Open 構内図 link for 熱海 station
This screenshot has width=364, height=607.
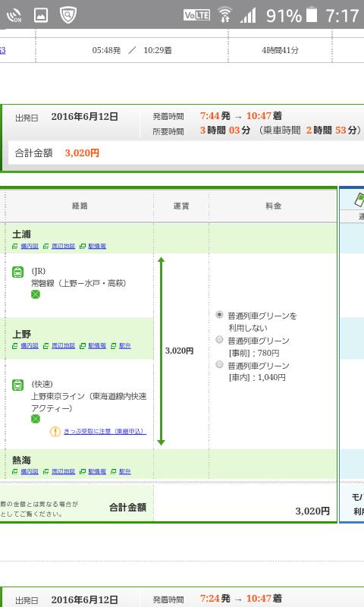coord(30,471)
